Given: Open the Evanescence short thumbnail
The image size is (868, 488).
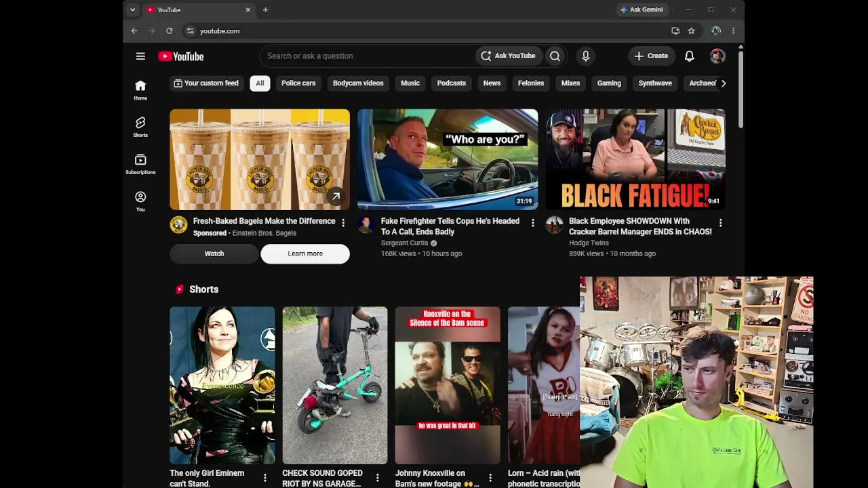Looking at the screenshot, I should click(222, 385).
